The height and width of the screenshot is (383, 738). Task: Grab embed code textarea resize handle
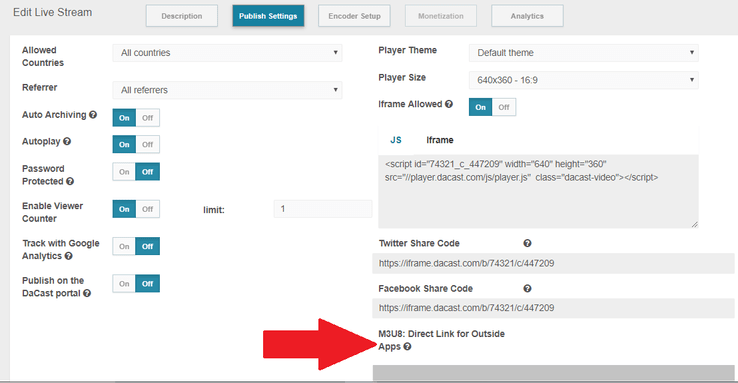tap(695, 224)
